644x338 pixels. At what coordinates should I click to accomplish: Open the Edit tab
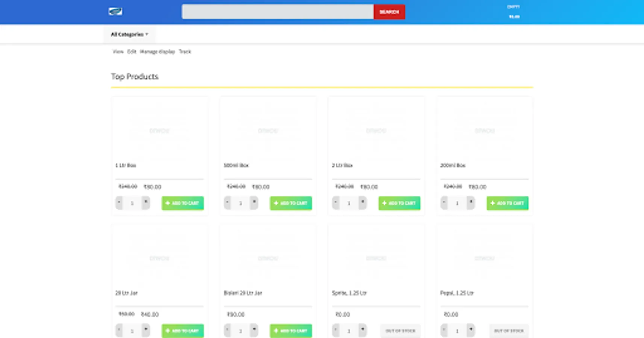coord(132,51)
